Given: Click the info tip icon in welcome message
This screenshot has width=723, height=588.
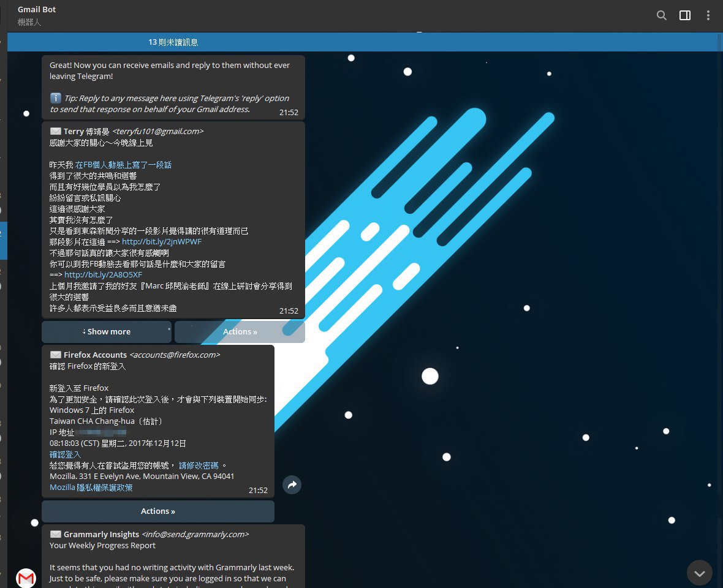Looking at the screenshot, I should click(x=55, y=98).
